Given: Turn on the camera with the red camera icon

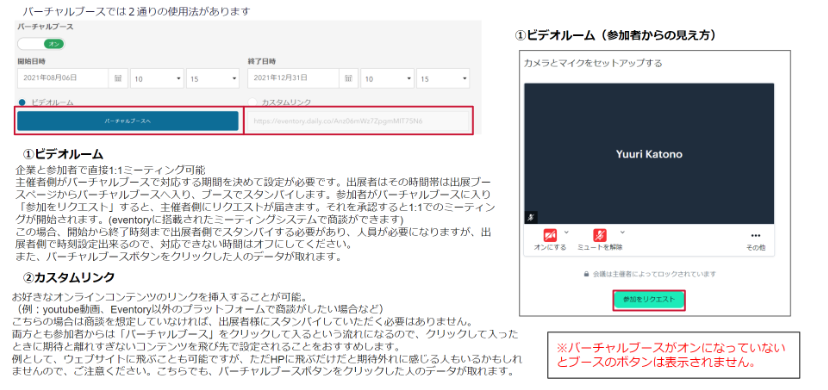Looking at the screenshot, I should pos(550,235).
